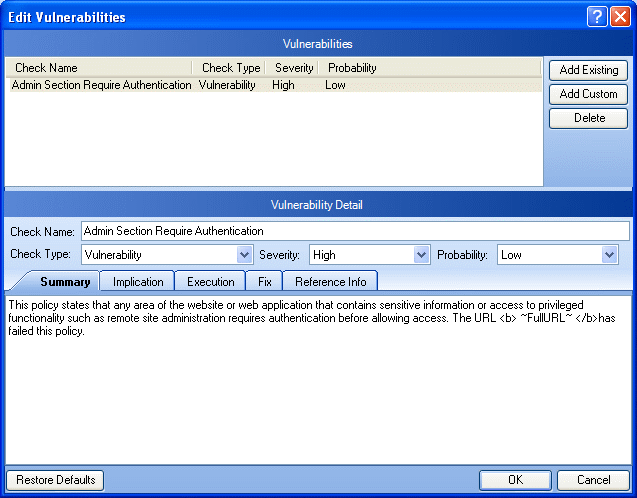Image resolution: width=637 pixels, height=498 pixels.
Task: Sort by Check Name column header
Action: pyautogui.click(x=100, y=68)
